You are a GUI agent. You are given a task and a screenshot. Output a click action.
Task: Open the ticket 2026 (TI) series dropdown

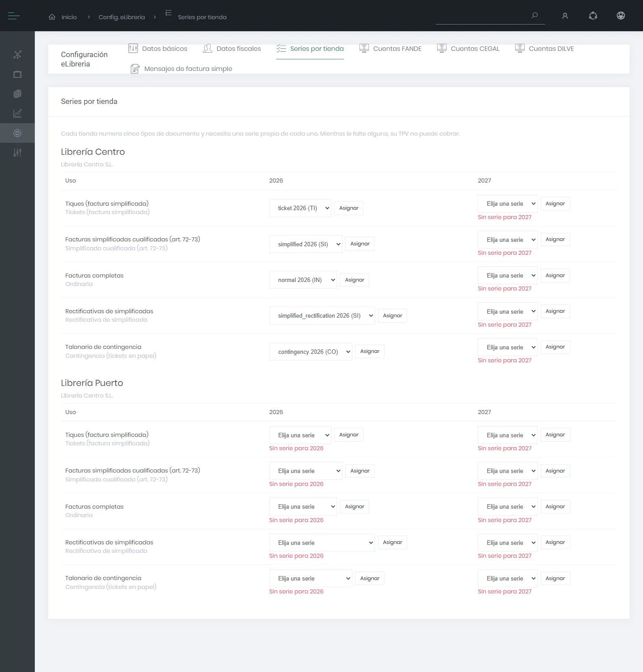point(300,208)
